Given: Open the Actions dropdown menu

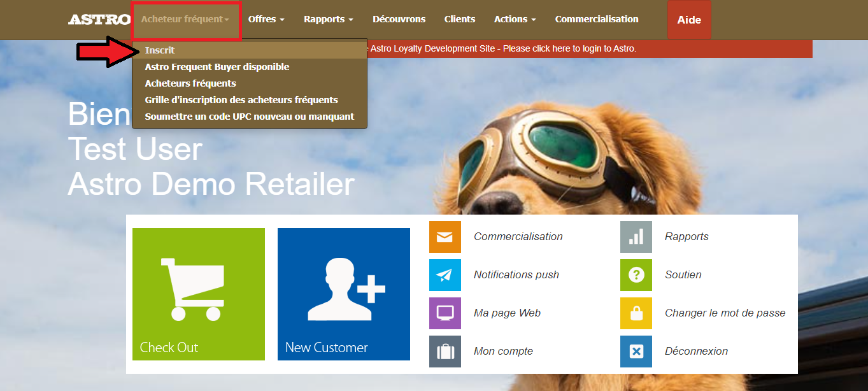Looking at the screenshot, I should pos(515,20).
